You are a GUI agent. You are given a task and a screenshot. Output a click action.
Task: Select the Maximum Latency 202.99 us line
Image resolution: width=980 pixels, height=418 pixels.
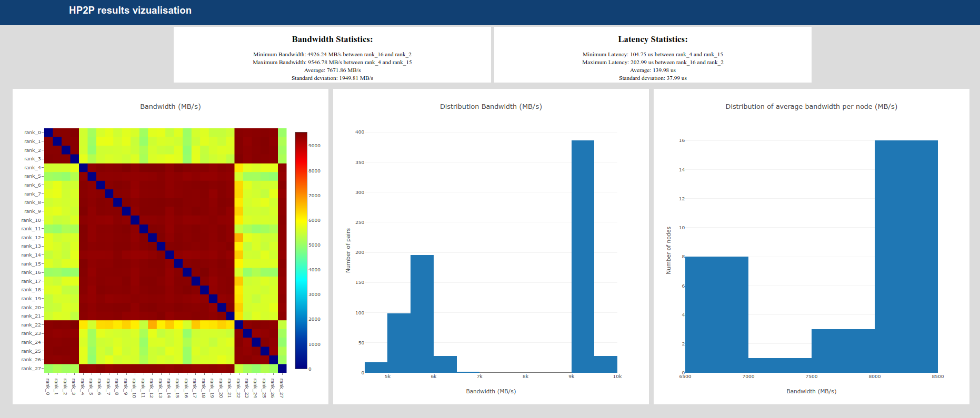(653, 63)
